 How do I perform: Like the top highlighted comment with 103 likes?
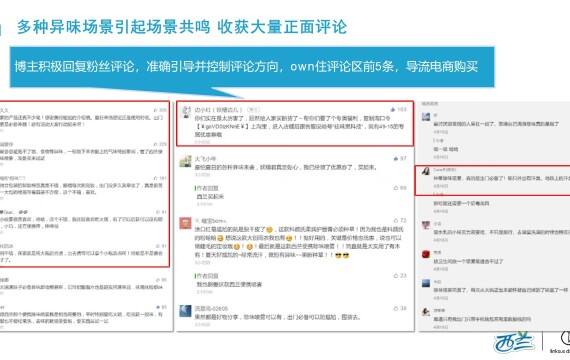pyautogui.click(x=393, y=109)
